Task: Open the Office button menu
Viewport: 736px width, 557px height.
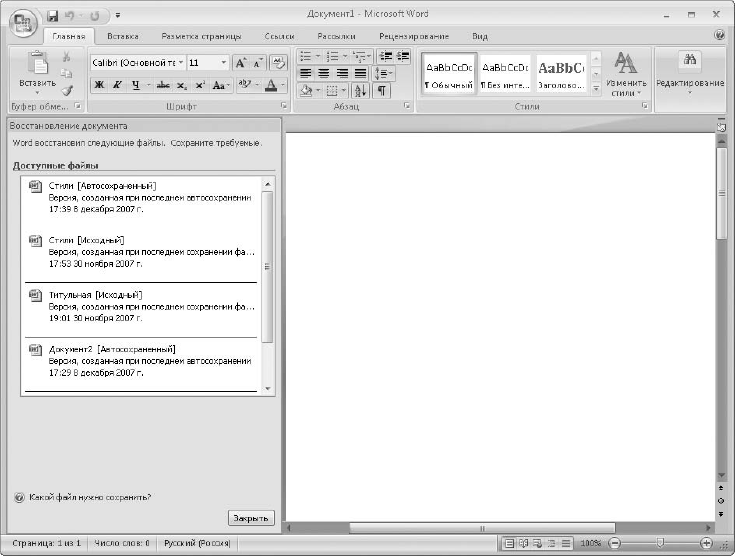Action: [23, 23]
